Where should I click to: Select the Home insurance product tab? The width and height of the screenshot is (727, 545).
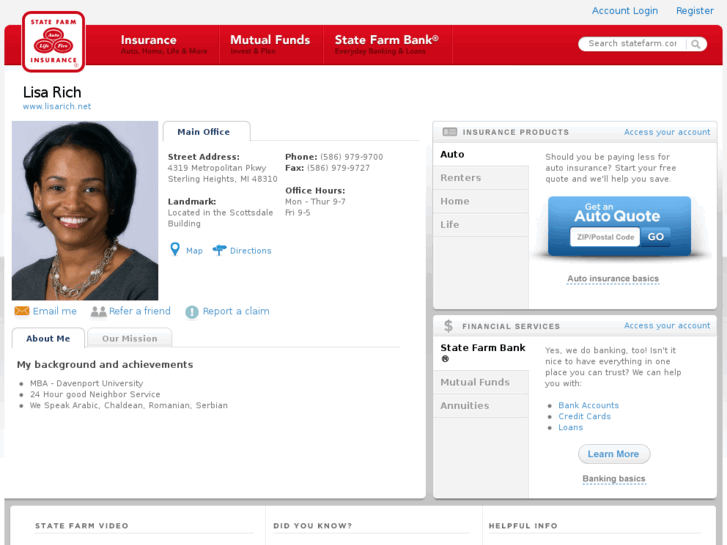pos(481,201)
